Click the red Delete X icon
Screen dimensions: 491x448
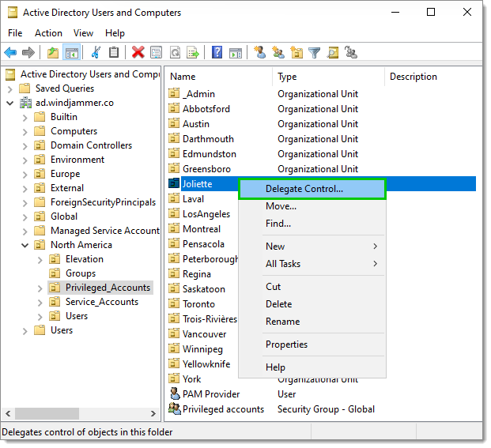coord(138,52)
